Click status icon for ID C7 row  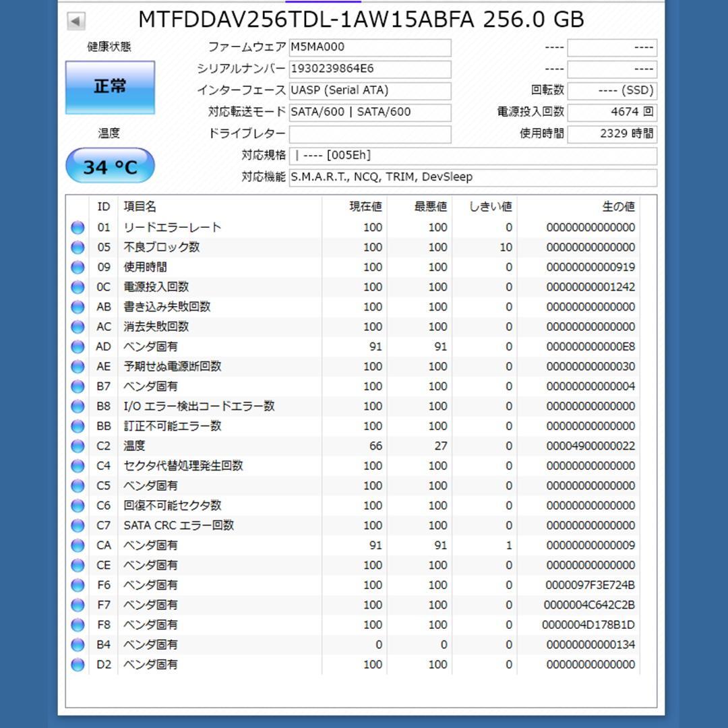78,526
